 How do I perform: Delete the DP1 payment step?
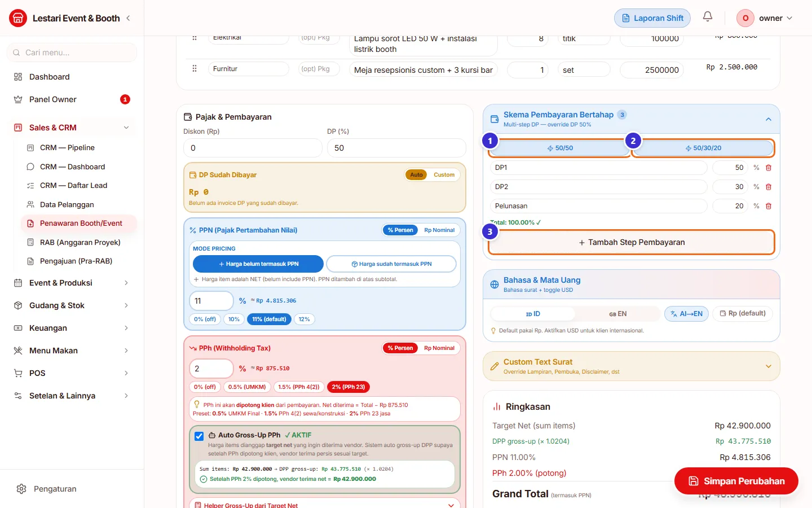pos(769,168)
